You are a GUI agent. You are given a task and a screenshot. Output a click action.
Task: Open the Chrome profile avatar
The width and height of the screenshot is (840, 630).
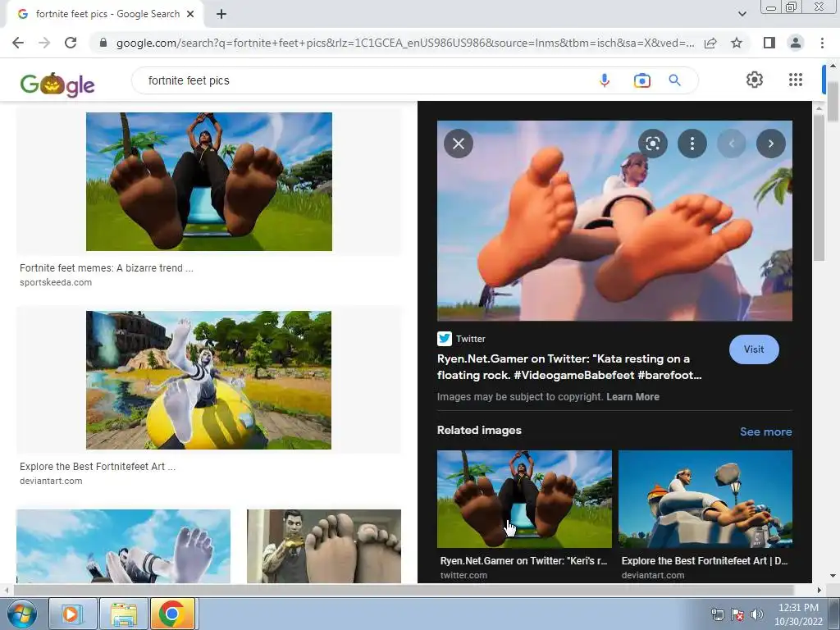coord(796,43)
